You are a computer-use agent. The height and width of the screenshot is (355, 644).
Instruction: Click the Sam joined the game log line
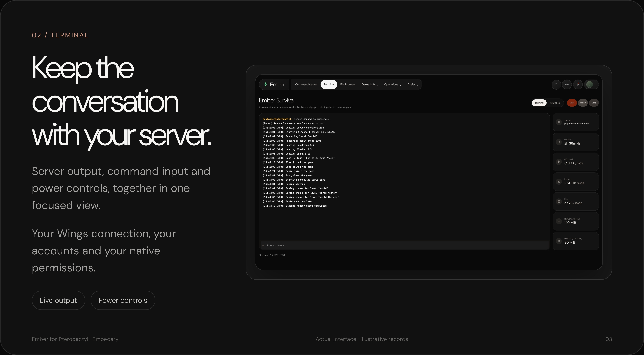click(x=287, y=176)
